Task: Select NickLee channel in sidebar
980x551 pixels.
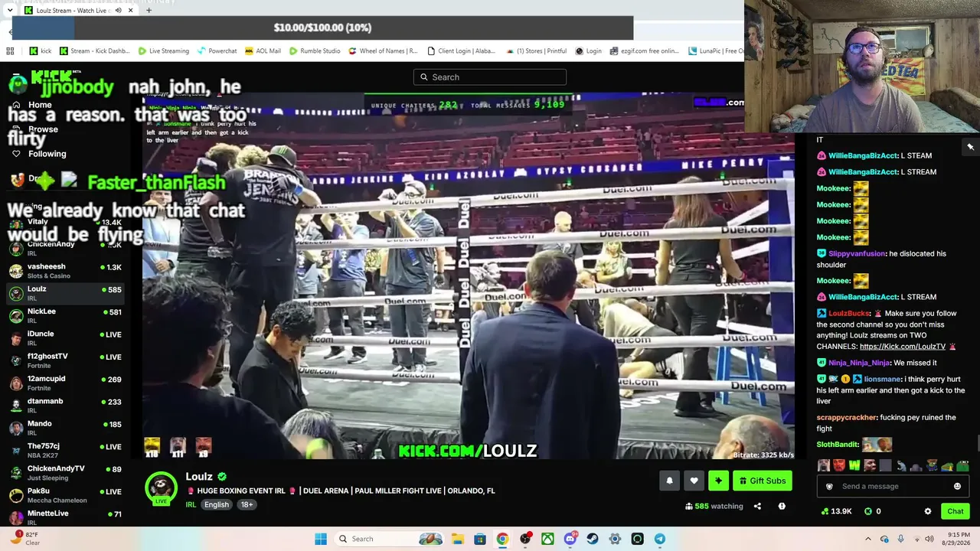Action: coord(65,315)
